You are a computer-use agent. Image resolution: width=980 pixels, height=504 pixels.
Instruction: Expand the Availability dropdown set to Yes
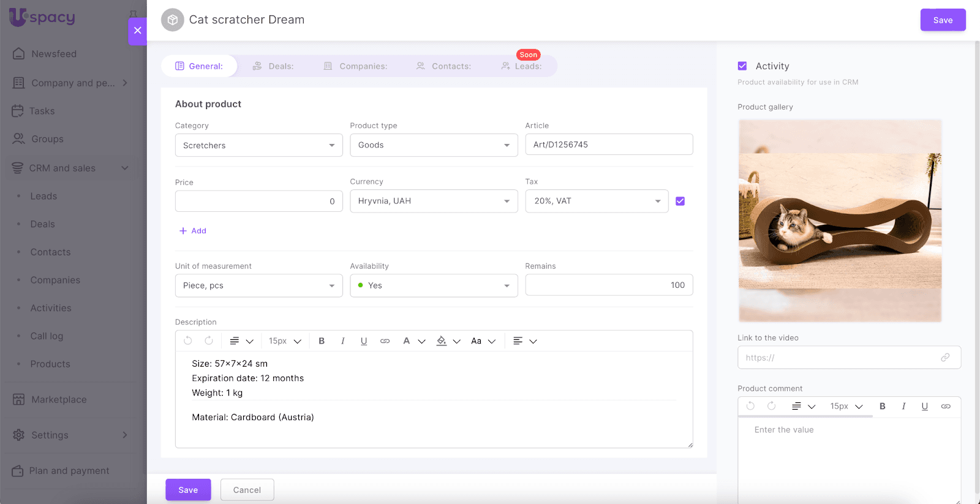click(x=434, y=285)
